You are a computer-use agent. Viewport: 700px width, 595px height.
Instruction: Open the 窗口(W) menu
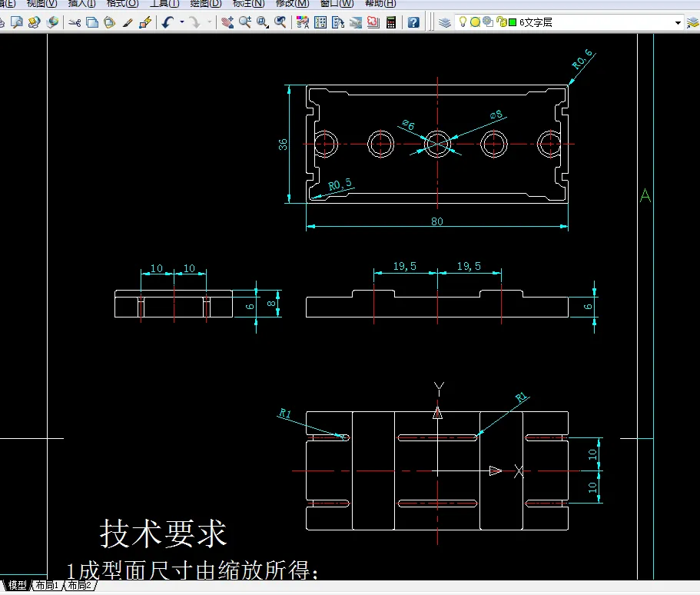(337, 4)
